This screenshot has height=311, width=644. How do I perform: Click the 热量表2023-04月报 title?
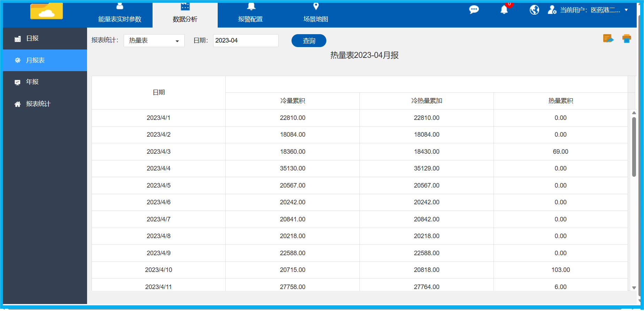click(x=364, y=55)
